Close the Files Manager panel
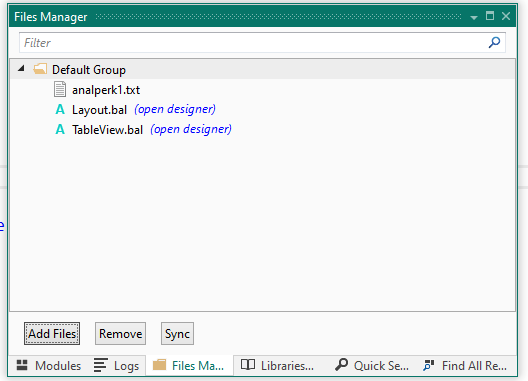Viewport: 528px width, 381px height. pyautogui.click(x=506, y=16)
